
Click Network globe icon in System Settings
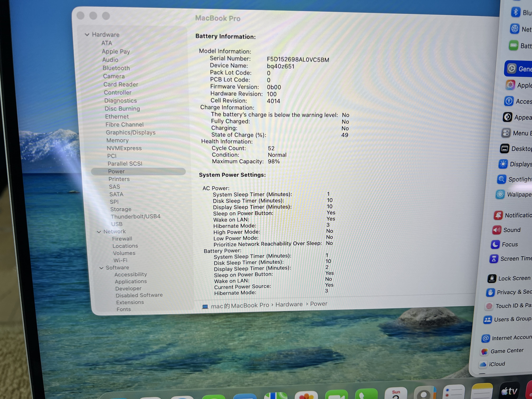pyautogui.click(x=514, y=29)
